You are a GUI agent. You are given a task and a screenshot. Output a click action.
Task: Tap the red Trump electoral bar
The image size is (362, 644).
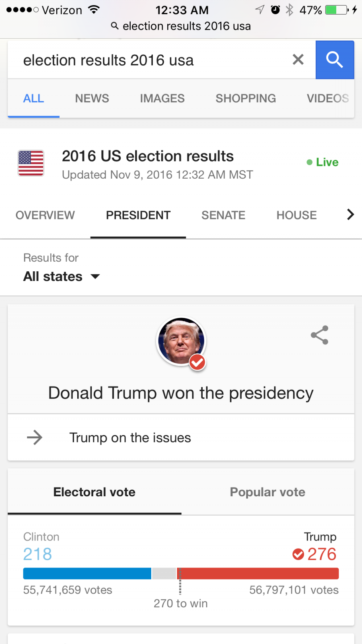click(x=258, y=574)
